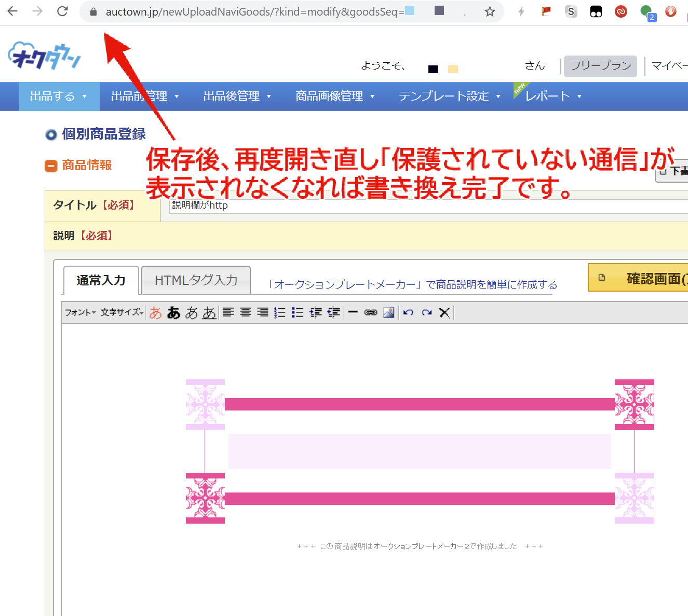Toggle underline with the underlined あ icon
The width and height of the screenshot is (688, 616).
[x=209, y=312]
